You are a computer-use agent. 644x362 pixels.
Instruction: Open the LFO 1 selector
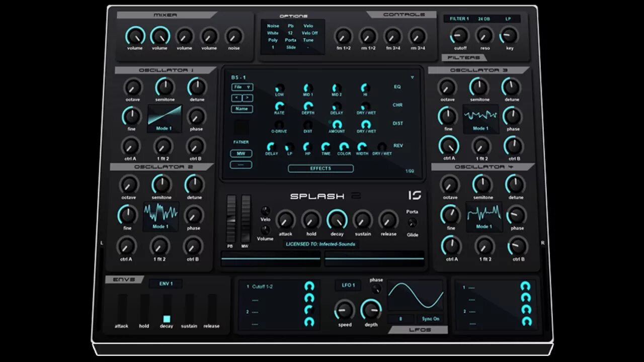348,285
